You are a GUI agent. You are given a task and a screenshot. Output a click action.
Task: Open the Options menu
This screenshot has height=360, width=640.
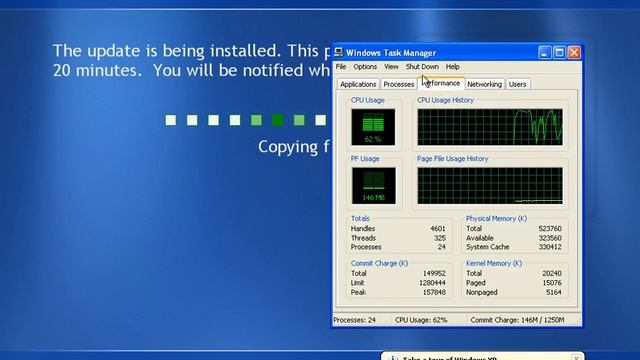pyautogui.click(x=365, y=67)
